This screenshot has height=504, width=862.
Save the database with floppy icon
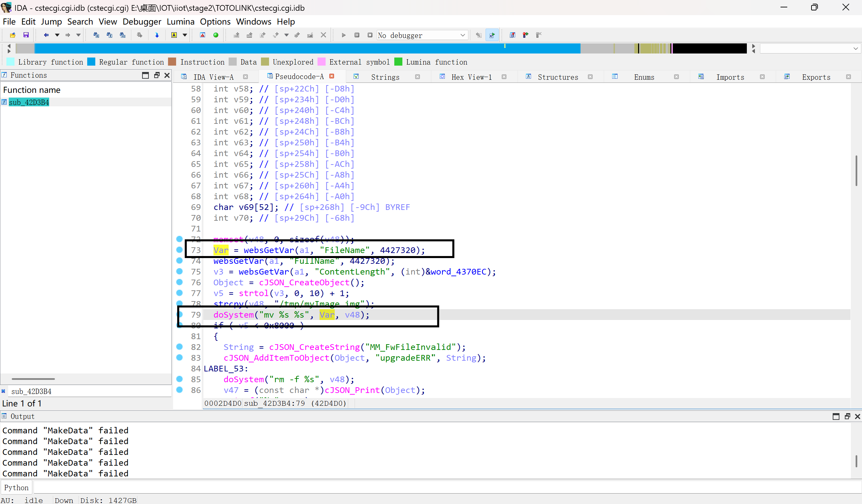[26, 35]
